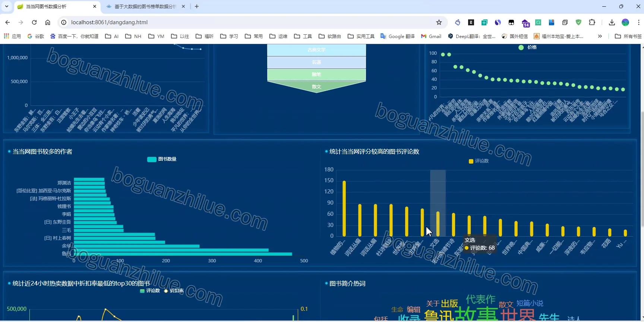Image resolution: width=644 pixels, height=322 pixels.
Task: Open the apps grid shortcut
Action: click(12, 36)
